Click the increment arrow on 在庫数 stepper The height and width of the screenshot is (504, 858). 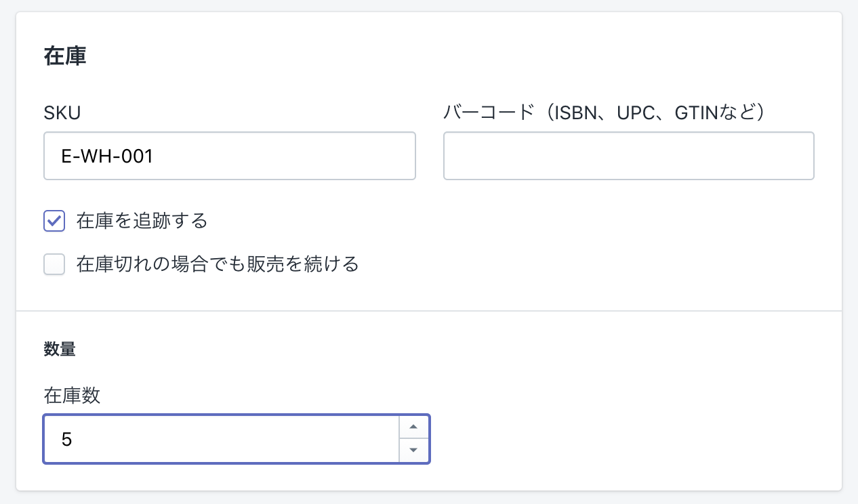[x=413, y=427]
